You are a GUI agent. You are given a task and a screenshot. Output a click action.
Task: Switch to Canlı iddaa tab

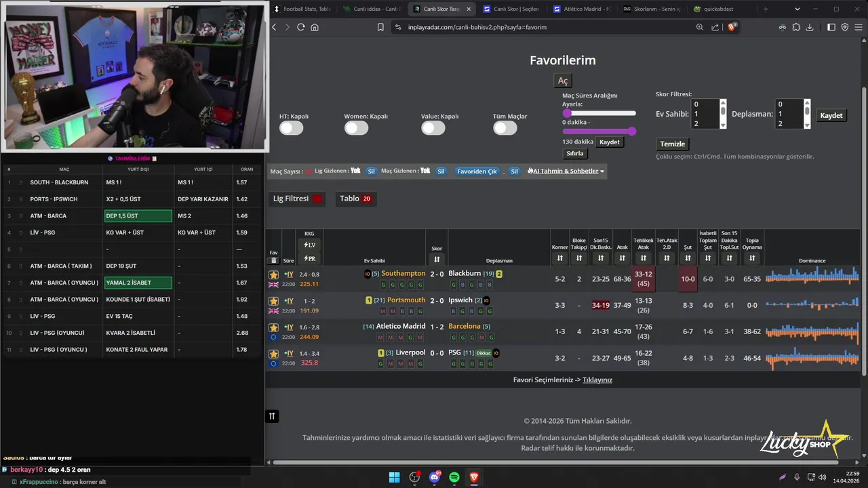pos(371,9)
